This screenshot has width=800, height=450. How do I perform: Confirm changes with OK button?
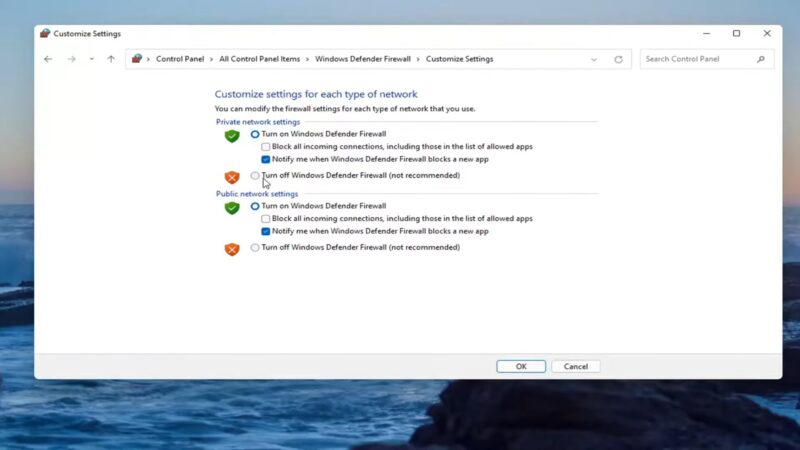tap(521, 366)
